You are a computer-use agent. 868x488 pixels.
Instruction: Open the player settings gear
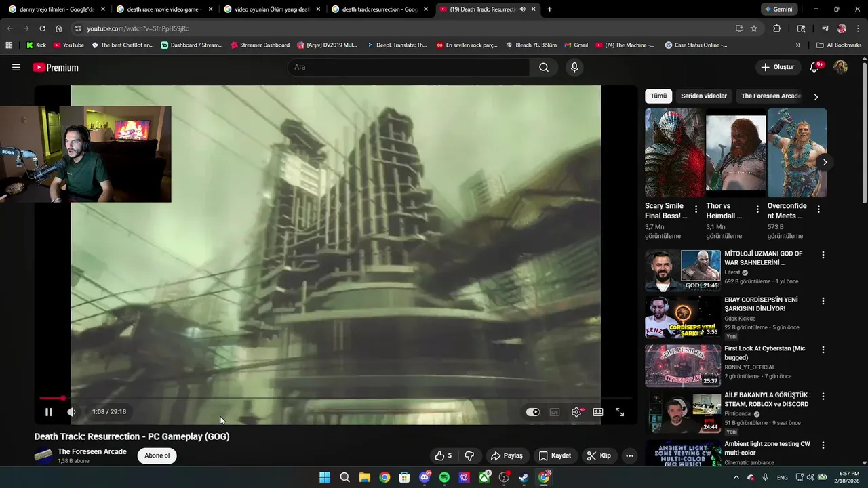[576, 412]
